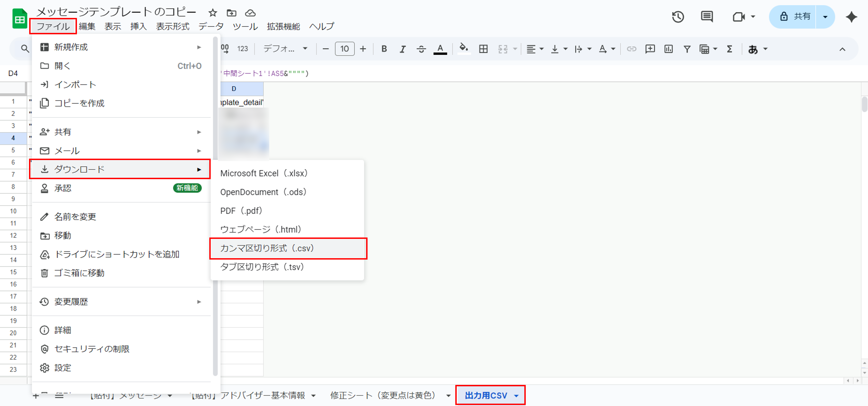Click the Name Box showing D4
The height and width of the screenshot is (406, 868).
(x=13, y=73)
